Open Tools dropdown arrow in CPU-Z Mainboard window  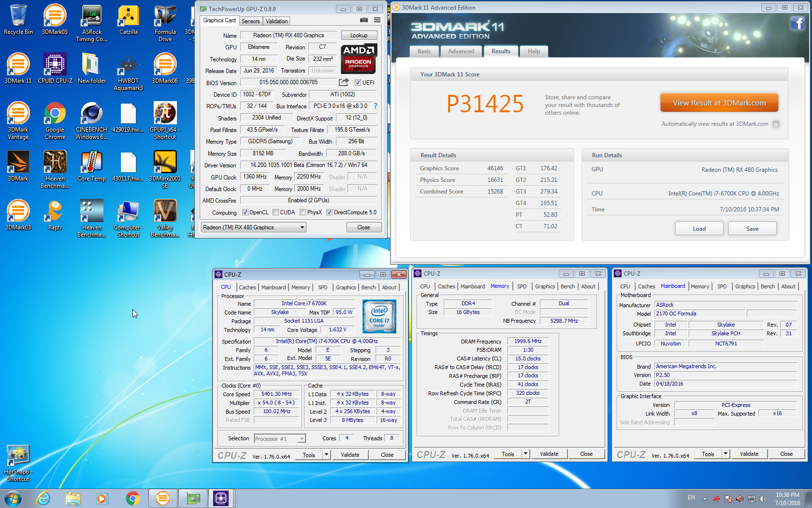pos(725,454)
